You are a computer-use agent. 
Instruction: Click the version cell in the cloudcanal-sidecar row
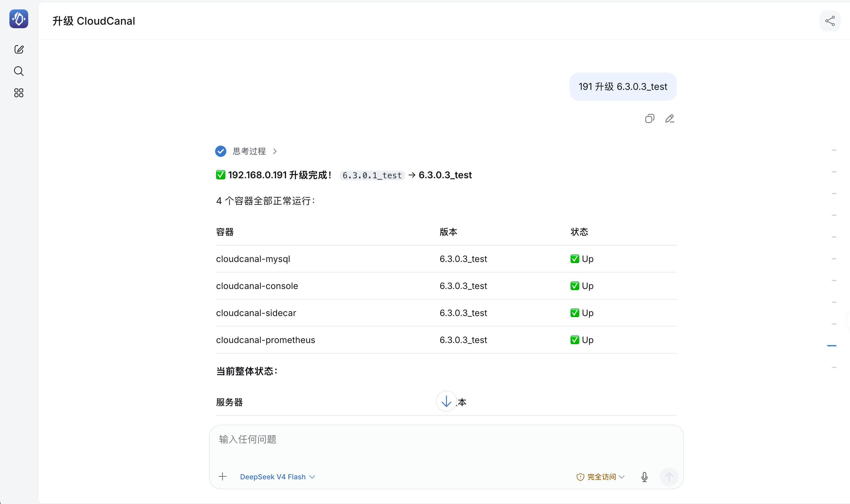[x=463, y=313]
